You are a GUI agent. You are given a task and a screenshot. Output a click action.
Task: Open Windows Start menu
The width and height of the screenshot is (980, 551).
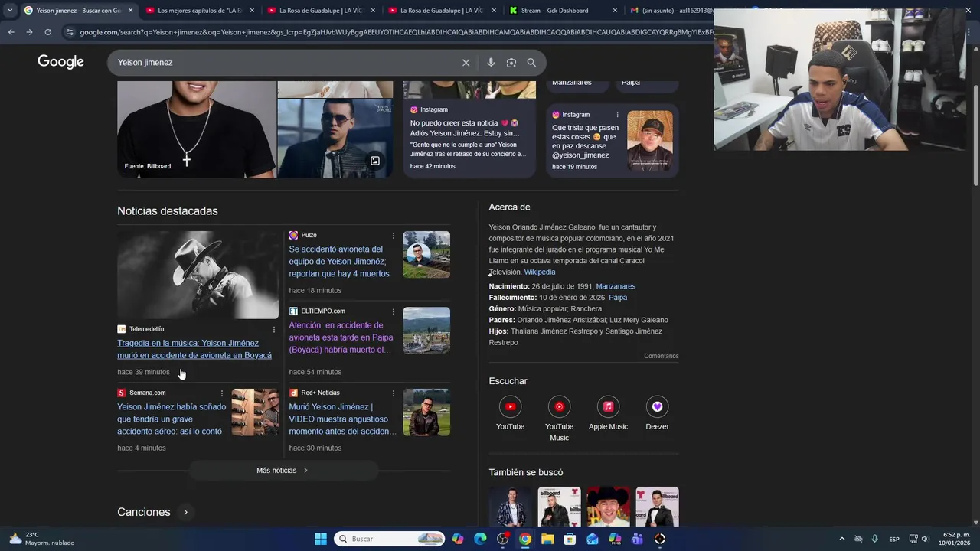[321, 539]
